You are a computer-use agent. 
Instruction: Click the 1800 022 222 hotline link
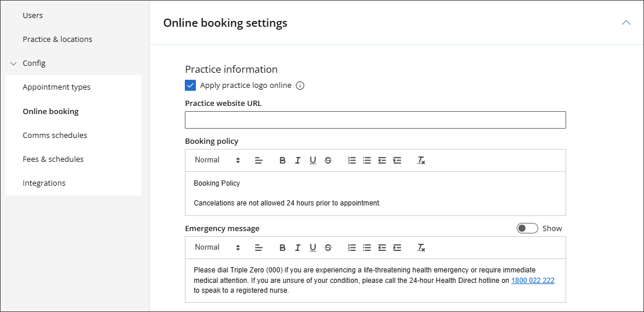[x=532, y=281]
